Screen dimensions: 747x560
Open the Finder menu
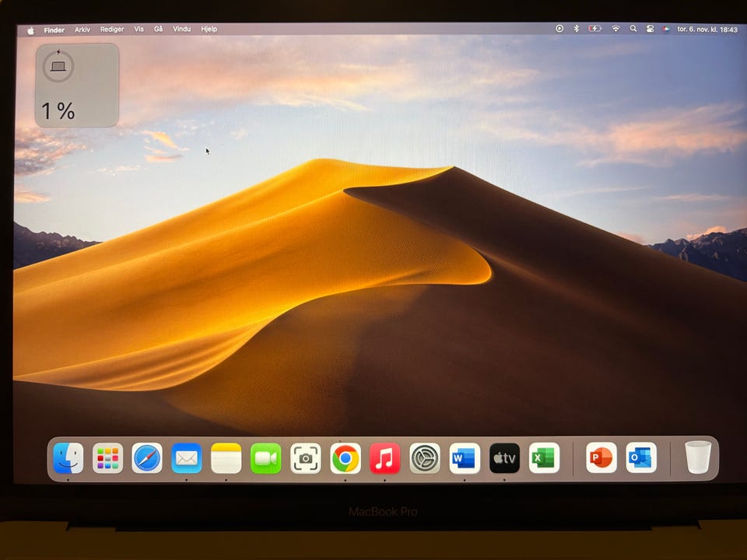click(54, 30)
